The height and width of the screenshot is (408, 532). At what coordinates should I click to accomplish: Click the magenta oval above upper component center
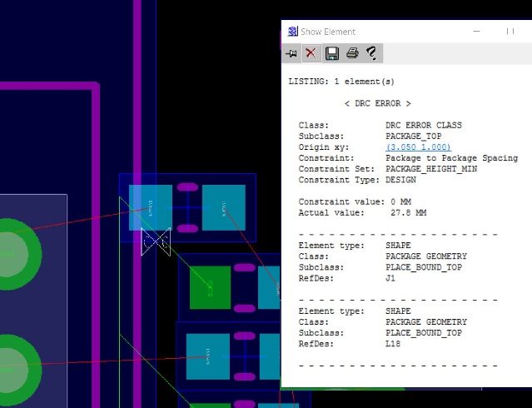(x=188, y=187)
